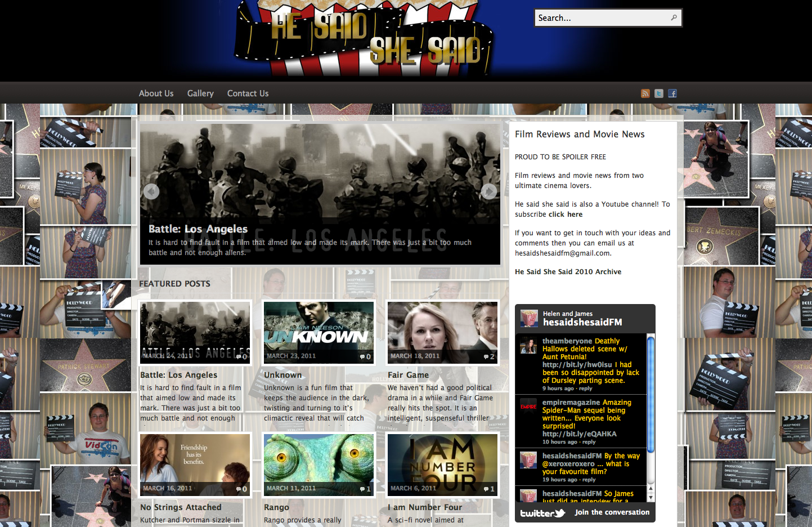This screenshot has height=527, width=812.
Task: Open bit.ly/eQAHKA link in tweet
Action: (579, 434)
